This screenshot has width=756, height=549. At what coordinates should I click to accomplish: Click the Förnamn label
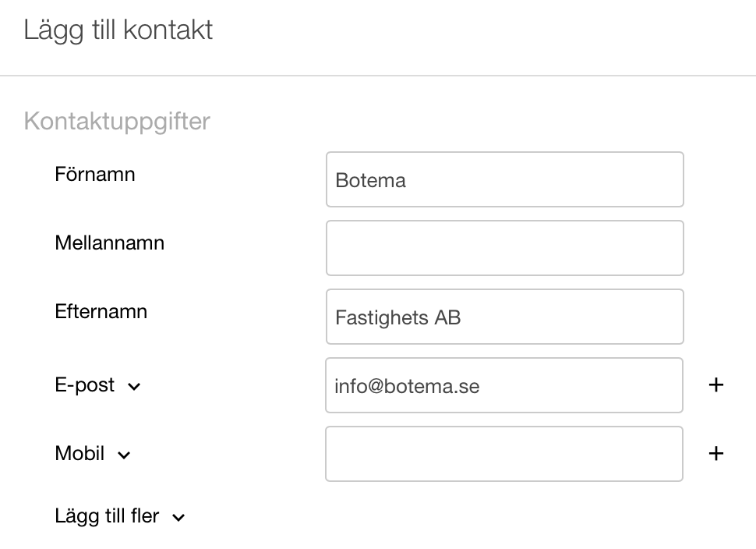click(95, 174)
